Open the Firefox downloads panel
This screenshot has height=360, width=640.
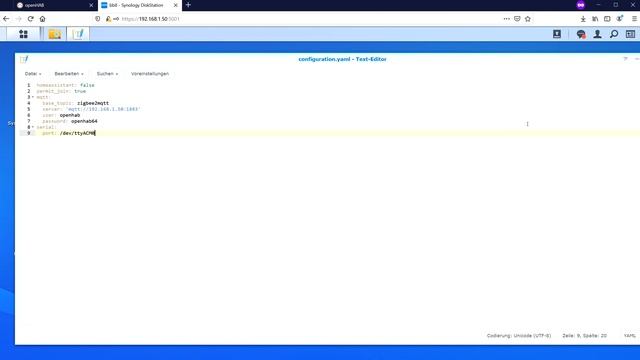pos(583,19)
